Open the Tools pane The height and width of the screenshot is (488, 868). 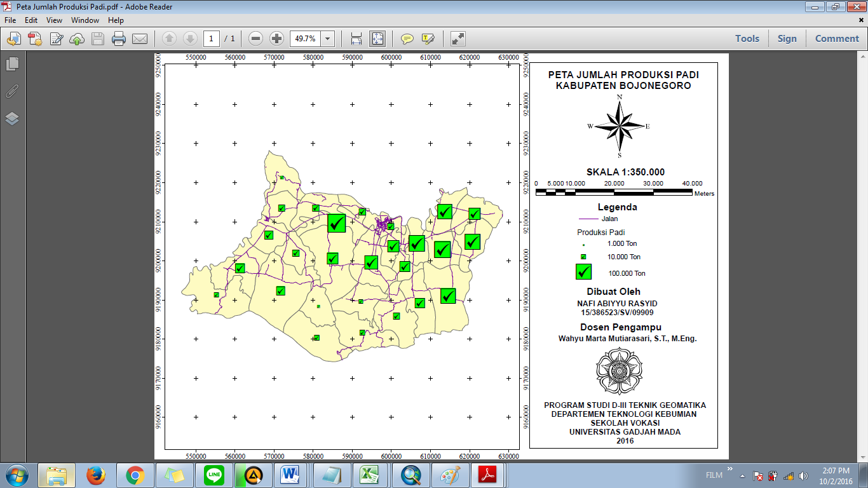point(747,39)
